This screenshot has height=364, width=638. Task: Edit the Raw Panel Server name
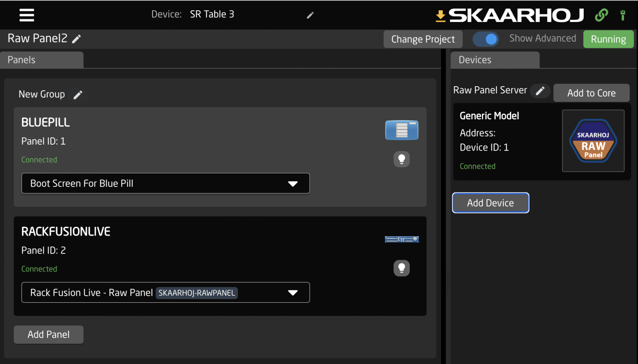(x=540, y=91)
